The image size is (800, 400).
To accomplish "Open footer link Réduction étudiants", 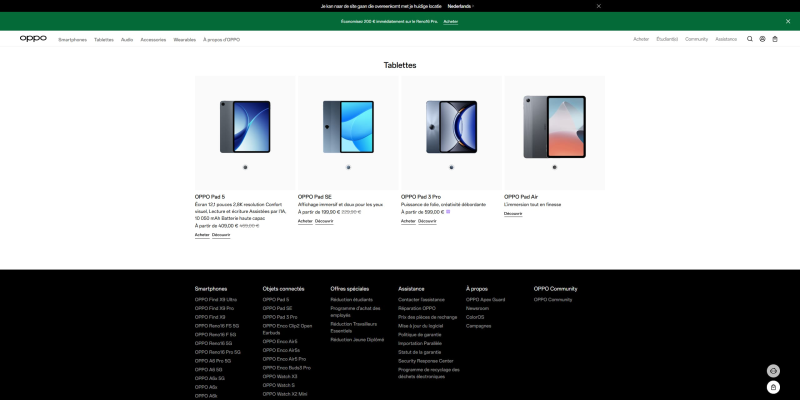I will [352, 299].
